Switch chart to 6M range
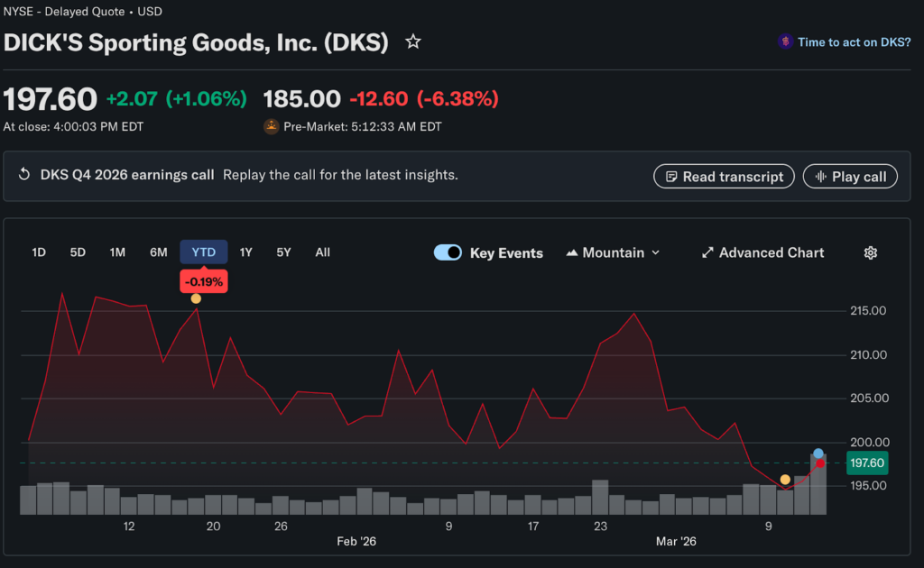Viewport: 924px width, 568px height. click(x=158, y=252)
